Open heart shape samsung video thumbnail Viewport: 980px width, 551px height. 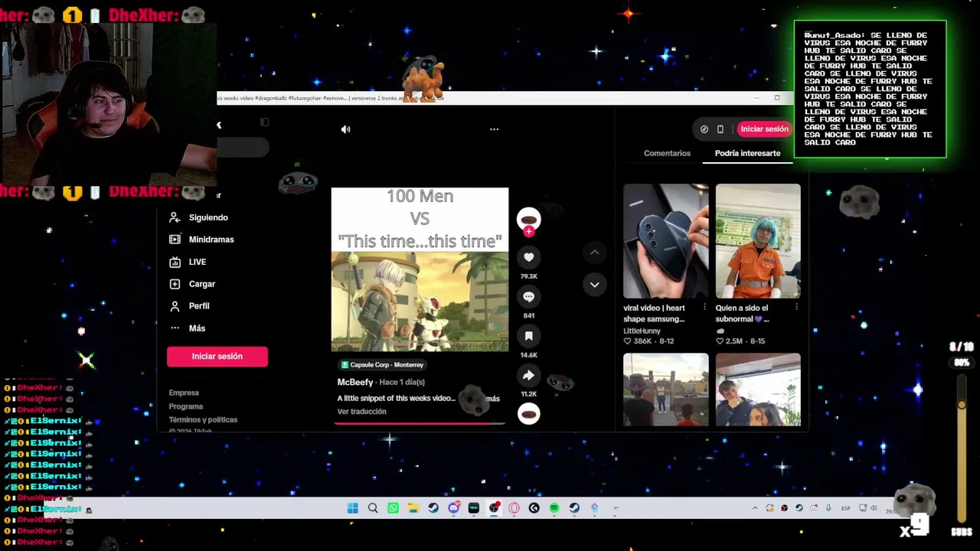coord(665,241)
